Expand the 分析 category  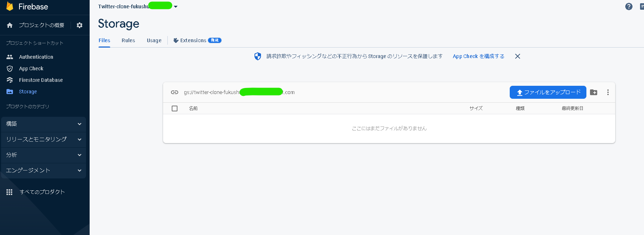[x=44, y=155]
